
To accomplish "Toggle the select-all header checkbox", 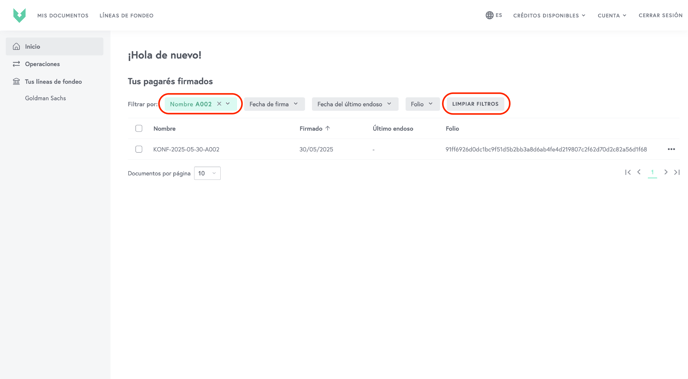I will click(139, 129).
